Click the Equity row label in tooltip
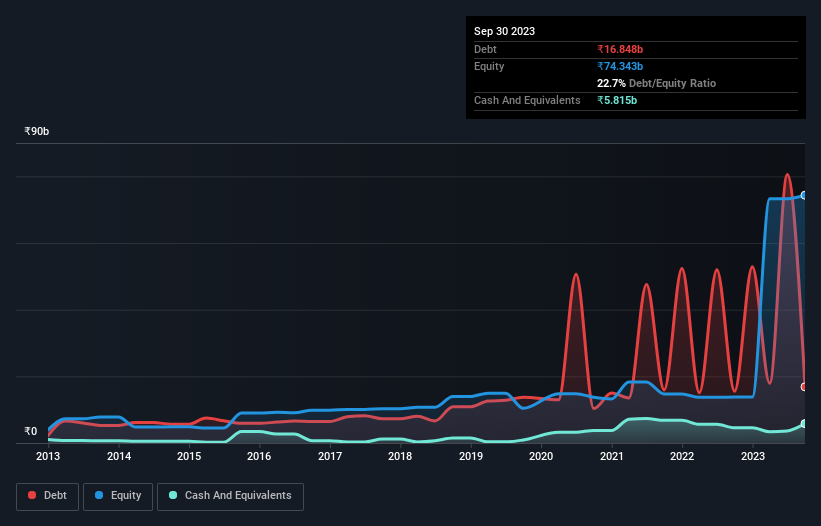821x526 pixels. 489,66
